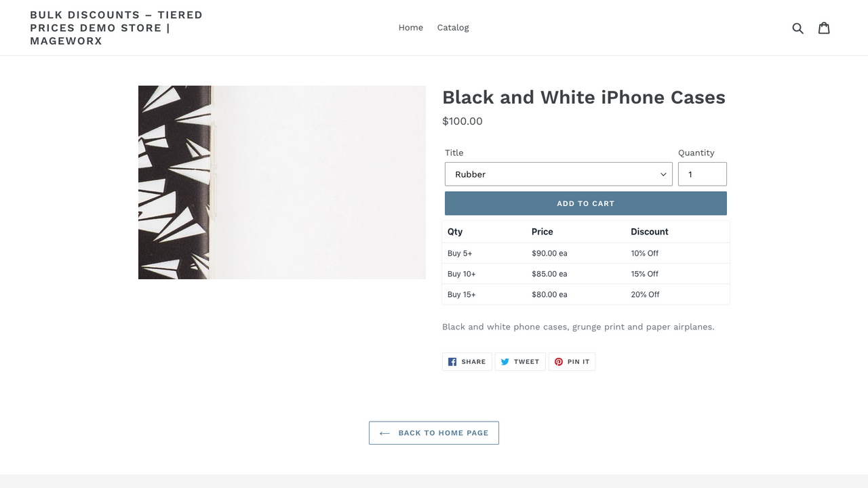This screenshot has width=868, height=488.
Task: Open the shopping cart icon
Action: point(824,28)
